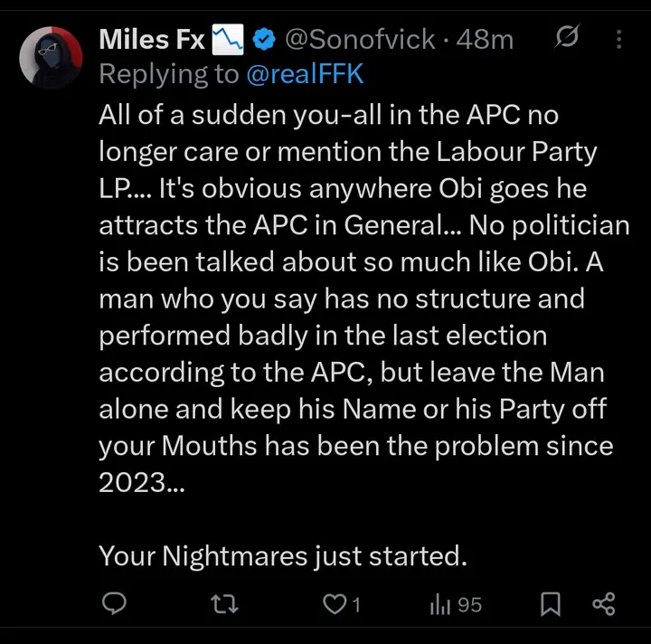
Task: Bookmark this tweet
Action: click(550, 604)
